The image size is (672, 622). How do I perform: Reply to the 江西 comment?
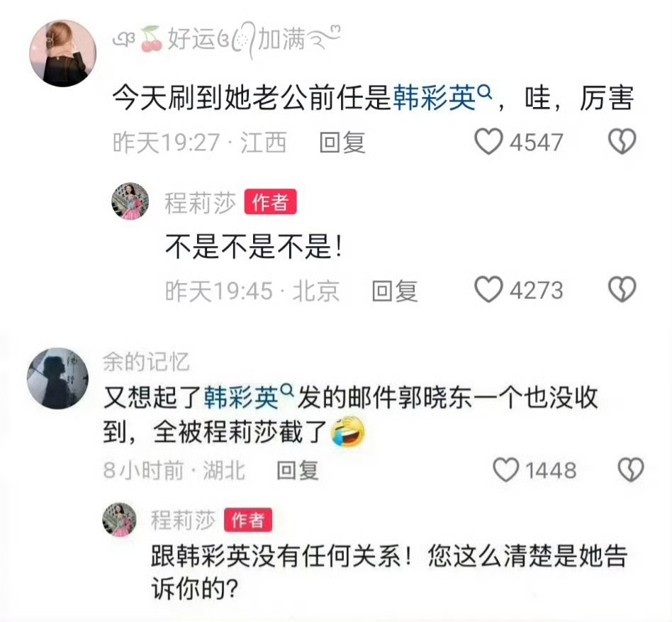342,143
